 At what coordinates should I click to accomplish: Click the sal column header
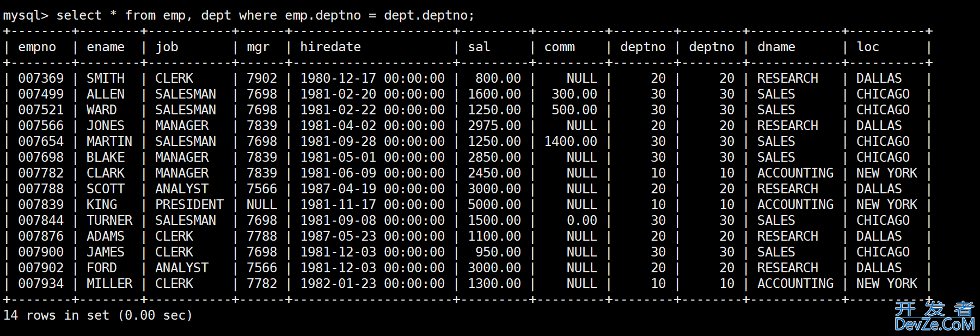479,47
